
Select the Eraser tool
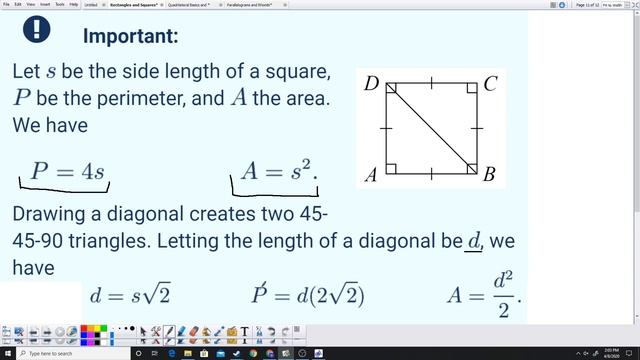tap(194, 331)
